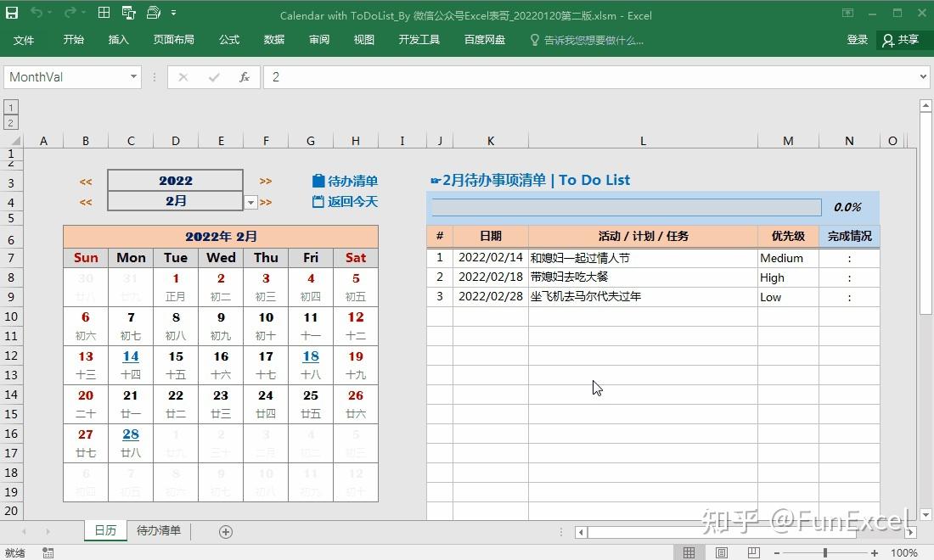The image size is (934, 560).
Task: Click >> to advance to the next year
Action: tap(265, 180)
